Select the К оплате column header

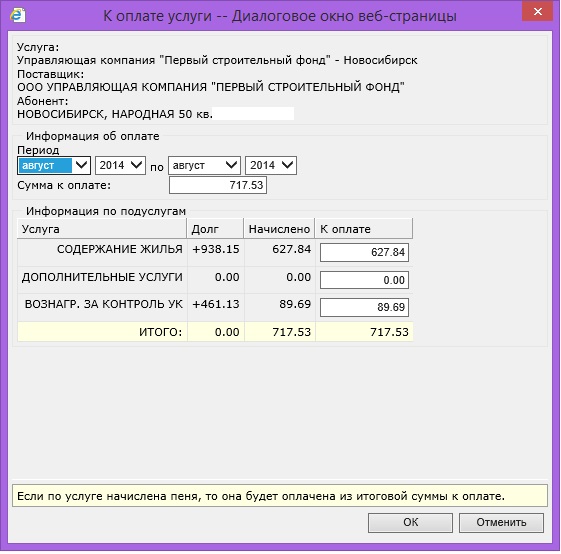[364, 229]
